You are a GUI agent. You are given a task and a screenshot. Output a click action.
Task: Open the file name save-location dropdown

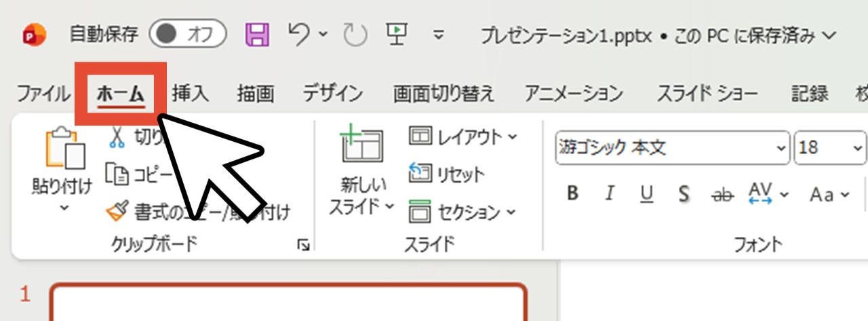click(829, 35)
